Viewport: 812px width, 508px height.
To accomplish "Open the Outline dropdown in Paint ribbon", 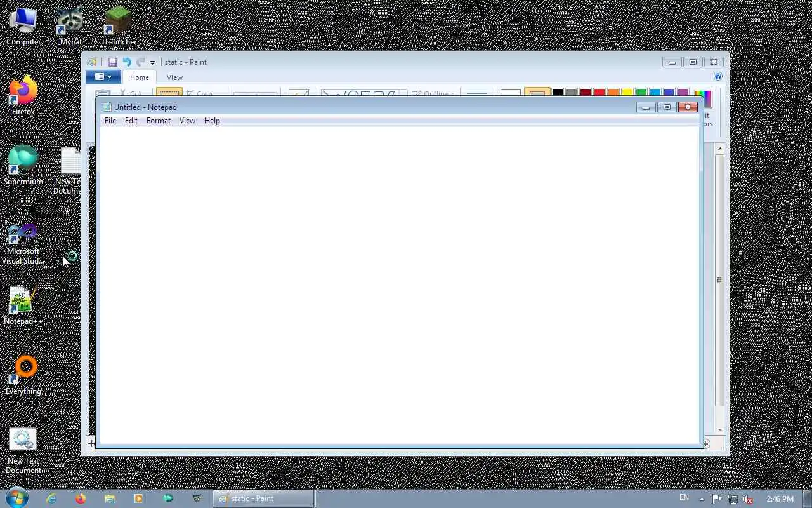I will point(435,93).
